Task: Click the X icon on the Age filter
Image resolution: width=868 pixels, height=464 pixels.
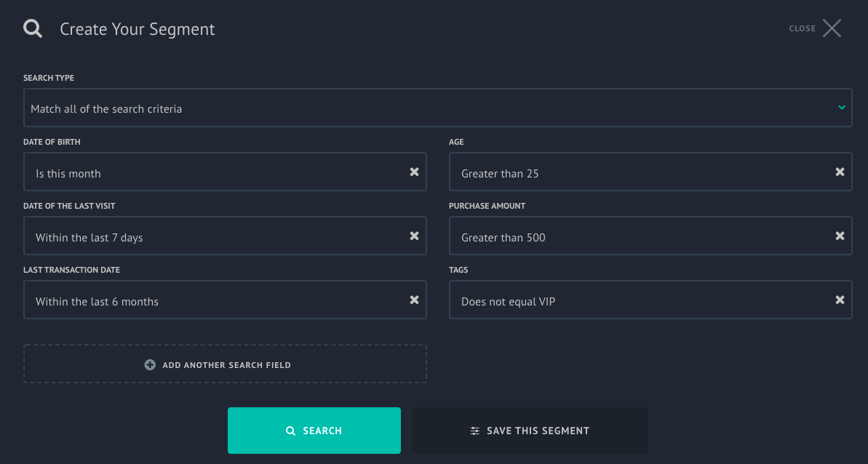Action: click(x=840, y=172)
